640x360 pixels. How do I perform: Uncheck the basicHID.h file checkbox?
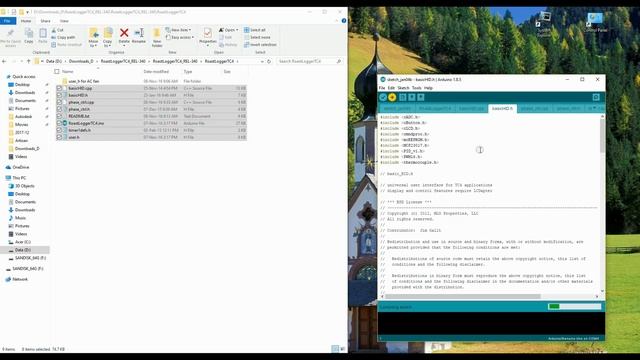(x=59, y=95)
